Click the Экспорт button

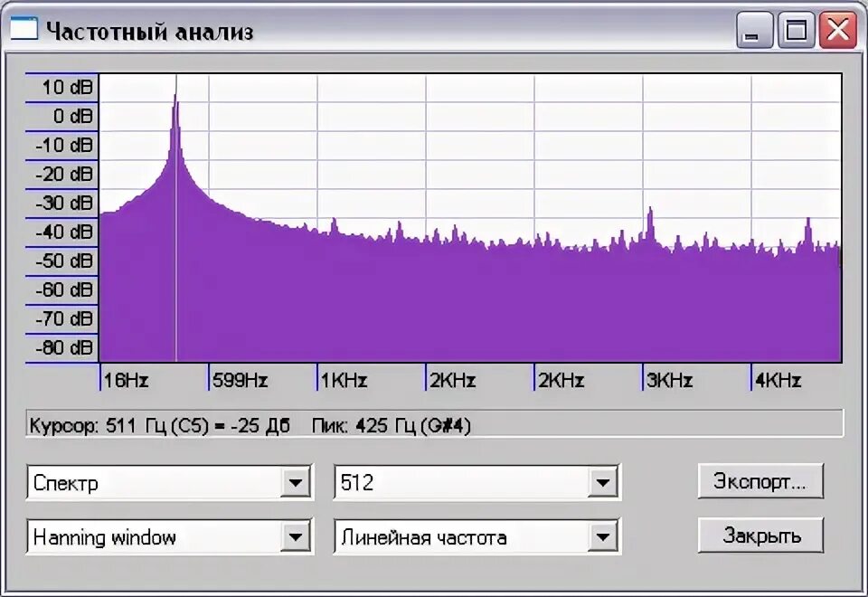tap(762, 480)
